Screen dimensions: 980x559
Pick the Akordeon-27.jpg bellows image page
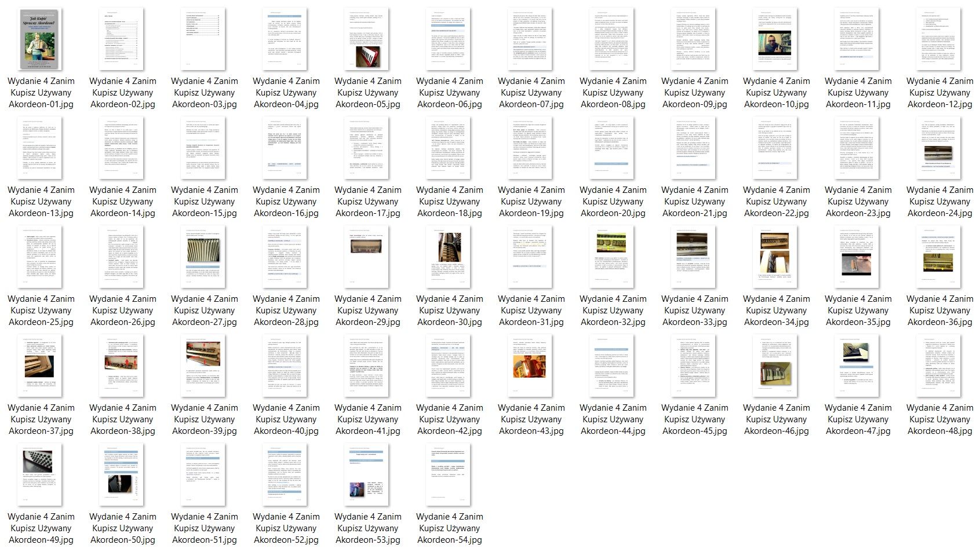coord(204,257)
